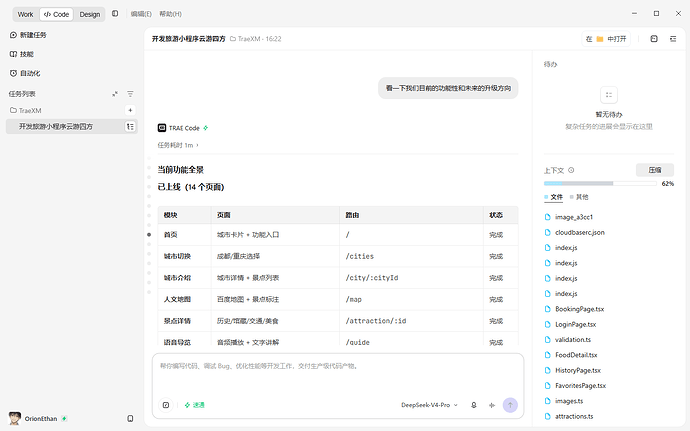Click the green spark next to TRAE Code
This screenshot has width=690, height=431.
point(206,128)
